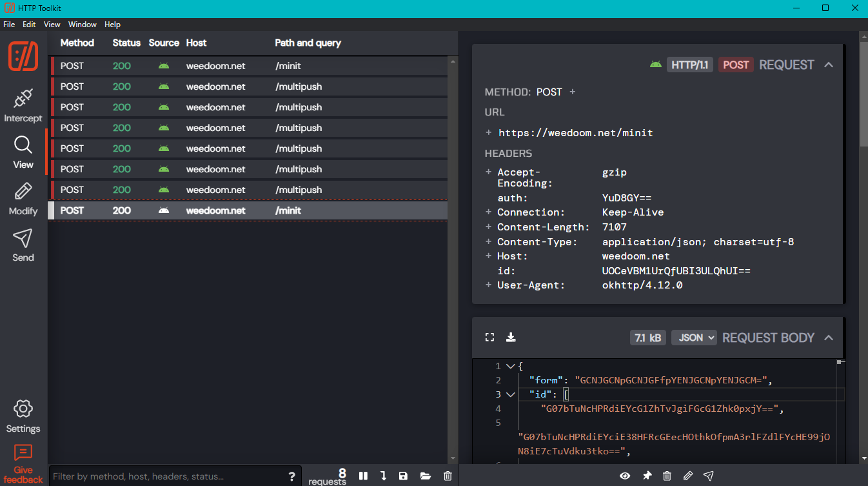Expand the Accept-Encoding header info
868x486 pixels.
click(x=489, y=172)
